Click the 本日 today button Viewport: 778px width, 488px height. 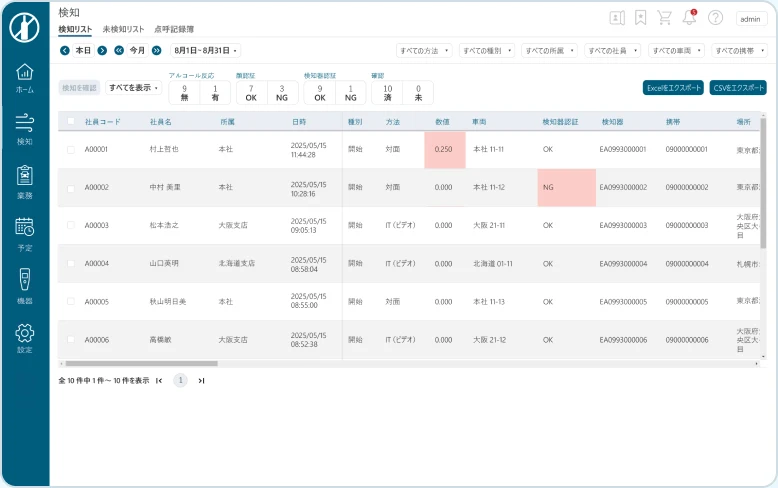pyautogui.click(x=83, y=51)
